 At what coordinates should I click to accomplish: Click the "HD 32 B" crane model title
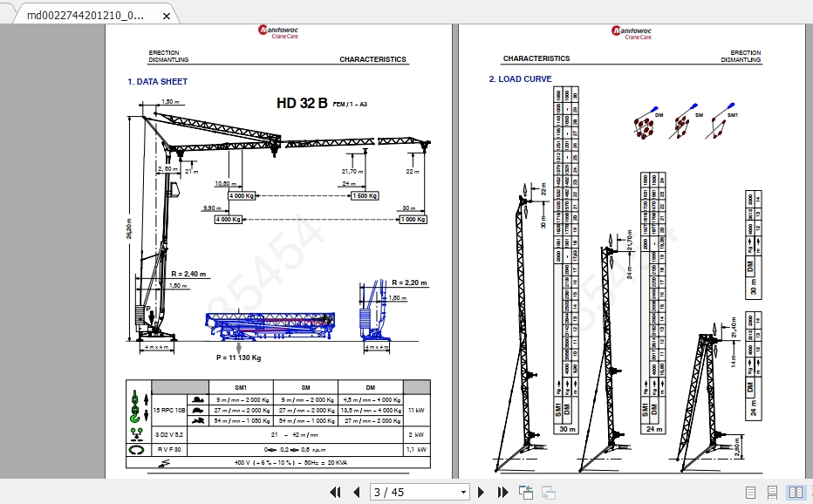coord(302,103)
